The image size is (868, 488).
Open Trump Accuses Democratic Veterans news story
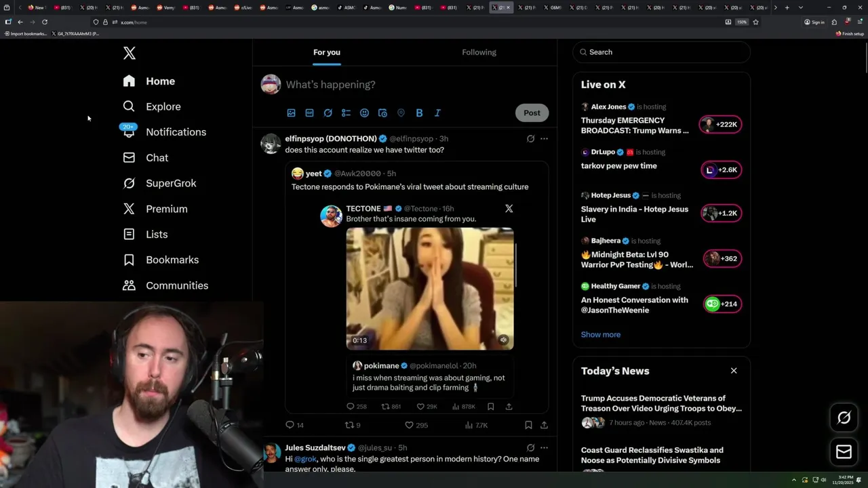661,411
